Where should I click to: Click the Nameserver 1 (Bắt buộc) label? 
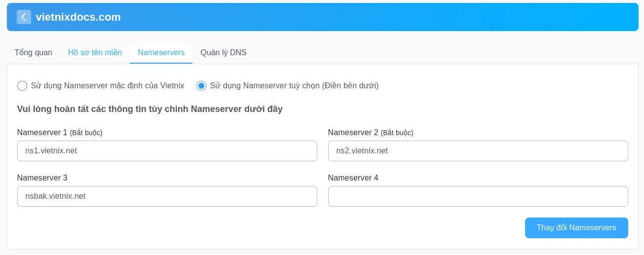[60, 133]
